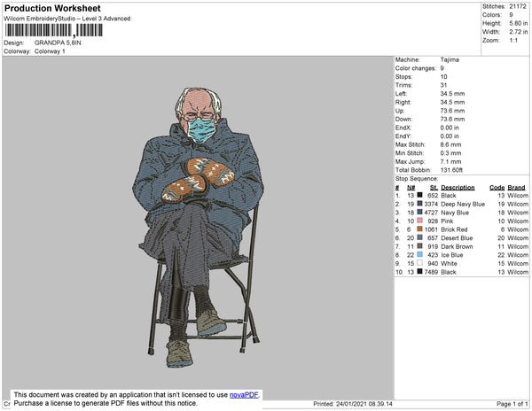Click the Black swatch in stop 10
The width and height of the screenshot is (532, 411).
[419, 271]
